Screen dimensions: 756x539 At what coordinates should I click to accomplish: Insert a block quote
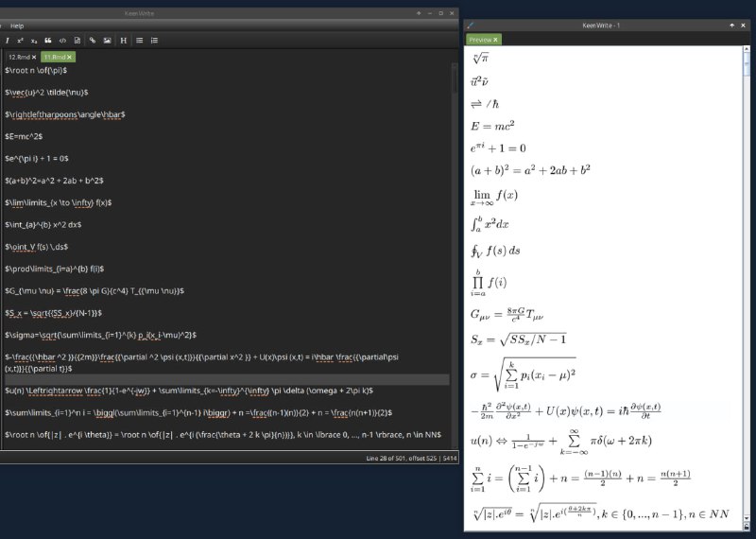[x=48, y=41]
